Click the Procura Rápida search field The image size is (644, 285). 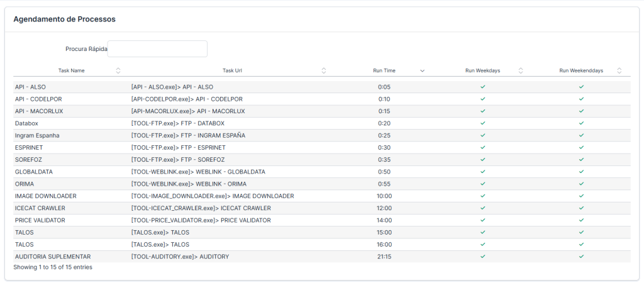[157, 49]
